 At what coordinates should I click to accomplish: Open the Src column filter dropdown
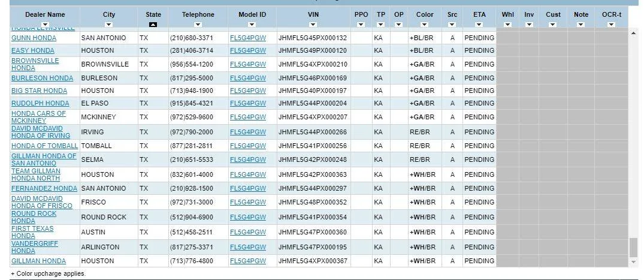pos(452,25)
